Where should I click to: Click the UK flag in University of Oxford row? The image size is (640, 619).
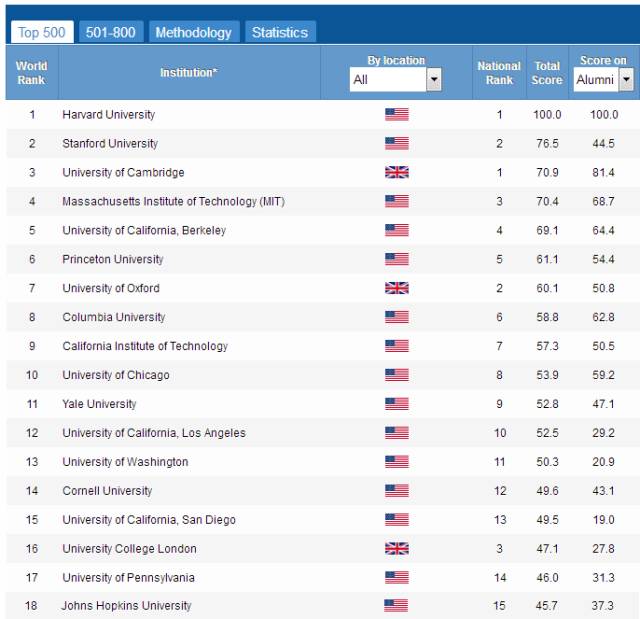point(397,288)
